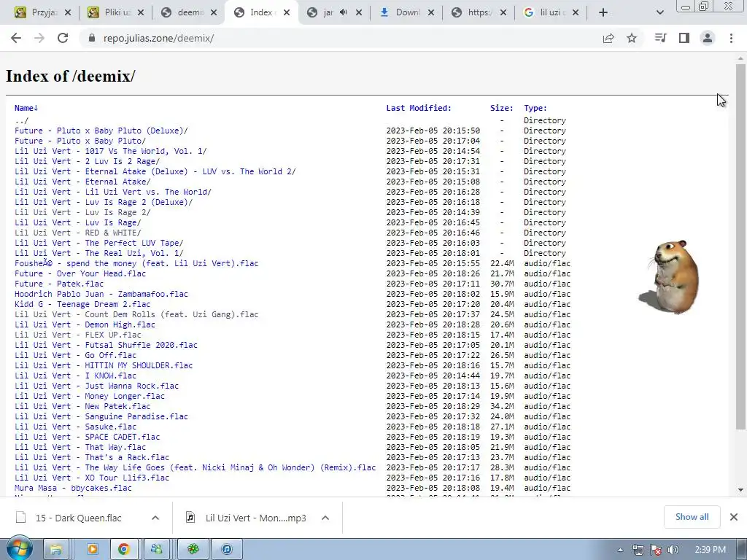Open the tab search dropdown
Image resolution: width=747 pixels, height=560 pixels.
click(659, 12)
